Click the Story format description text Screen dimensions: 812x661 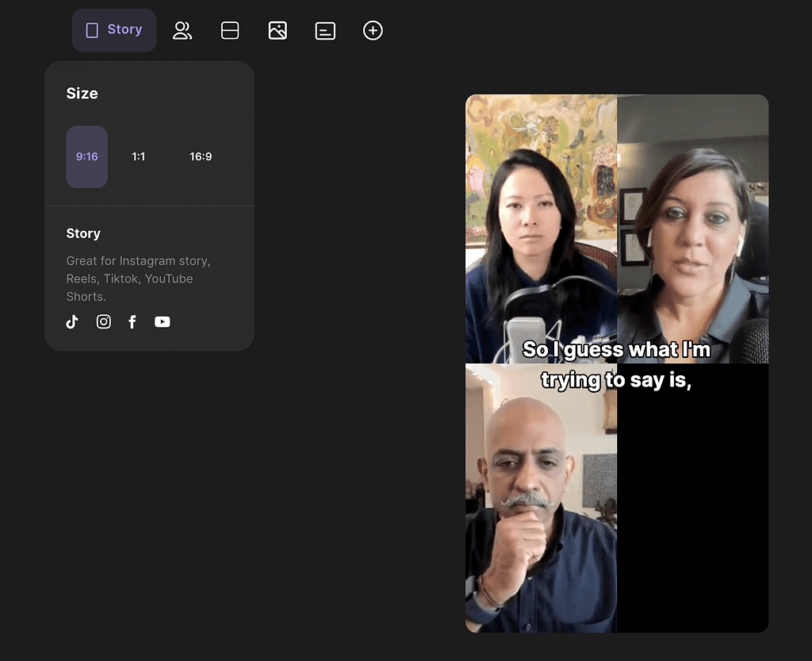[139, 279]
